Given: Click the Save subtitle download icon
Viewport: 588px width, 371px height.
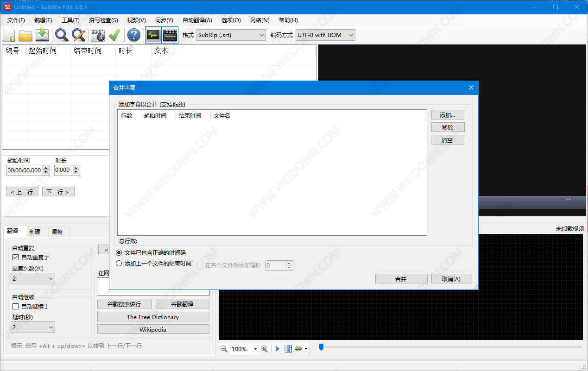Looking at the screenshot, I should tap(42, 35).
